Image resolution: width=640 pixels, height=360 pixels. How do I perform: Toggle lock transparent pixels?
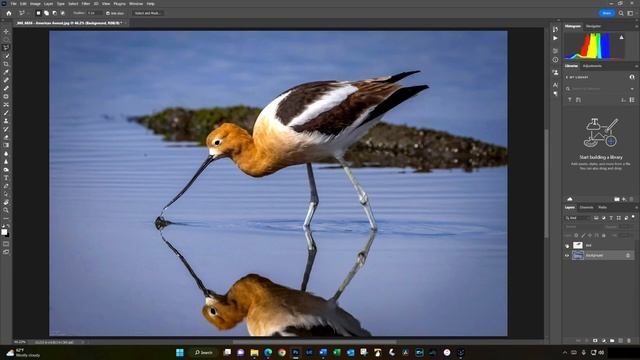point(576,235)
